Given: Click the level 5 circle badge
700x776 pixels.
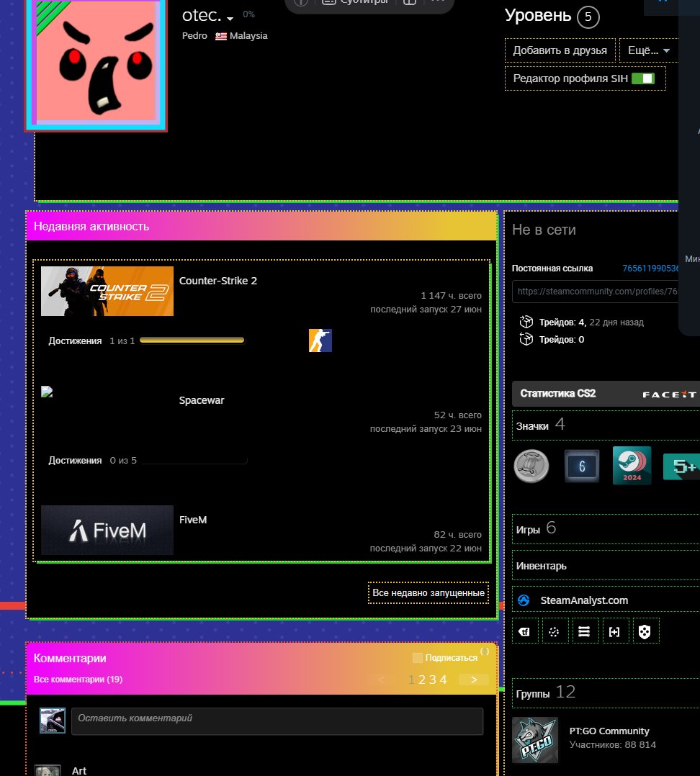Looking at the screenshot, I should (x=588, y=17).
